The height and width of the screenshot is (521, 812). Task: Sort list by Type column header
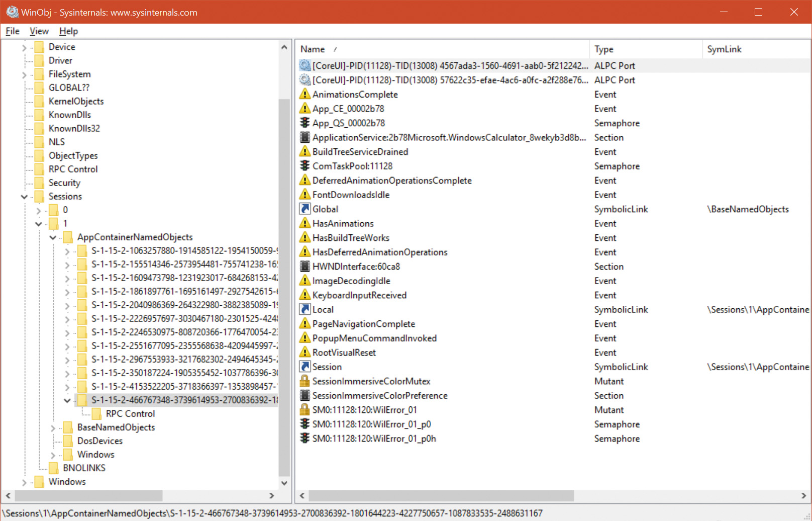point(604,49)
